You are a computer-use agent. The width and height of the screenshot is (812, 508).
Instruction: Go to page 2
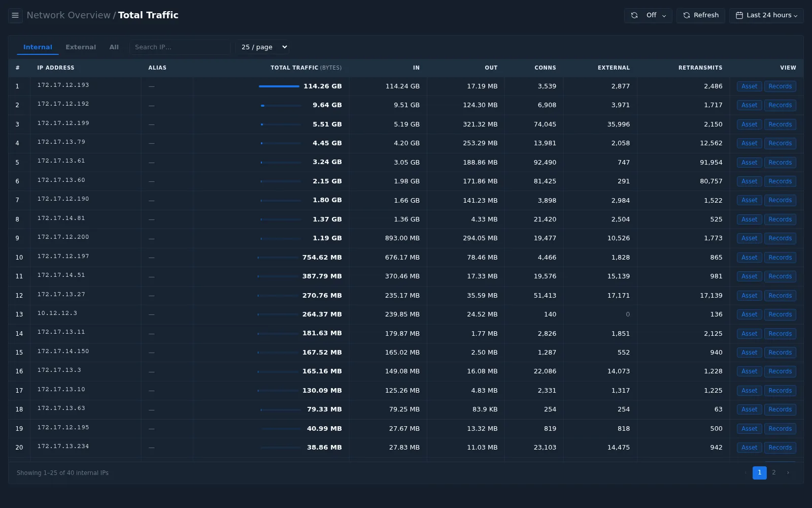[x=773, y=472]
